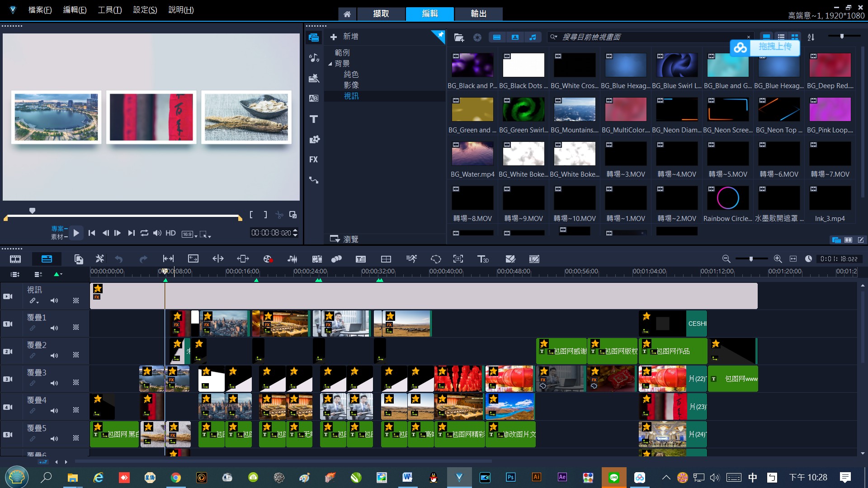Toggle show photos filter in library
This screenshot has height=488, width=868.
pos(515,38)
